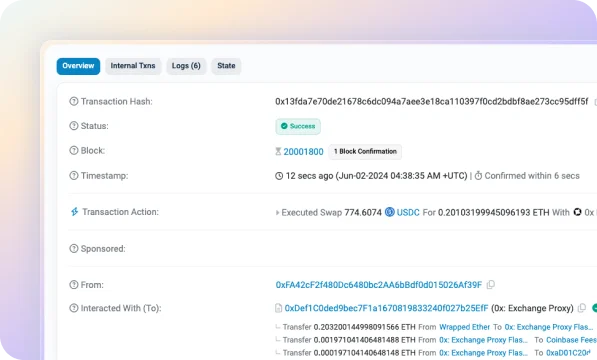
Task: Click help icon beside Status label
Action: tap(73, 126)
